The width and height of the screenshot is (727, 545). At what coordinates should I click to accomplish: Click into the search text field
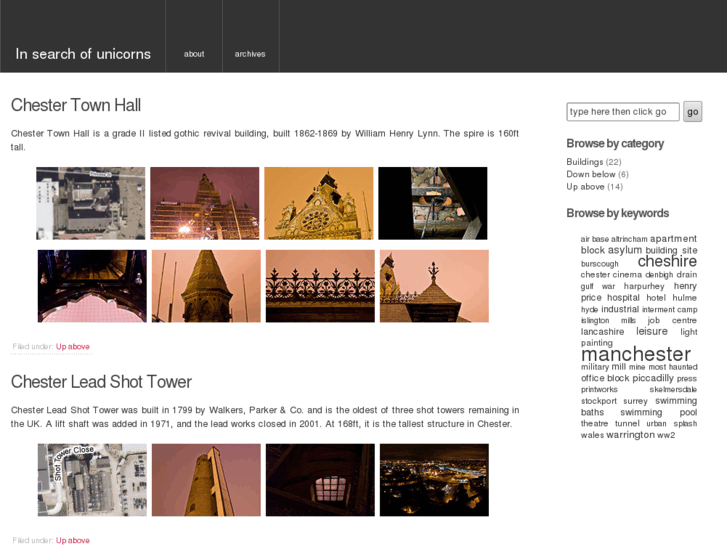pos(622,112)
